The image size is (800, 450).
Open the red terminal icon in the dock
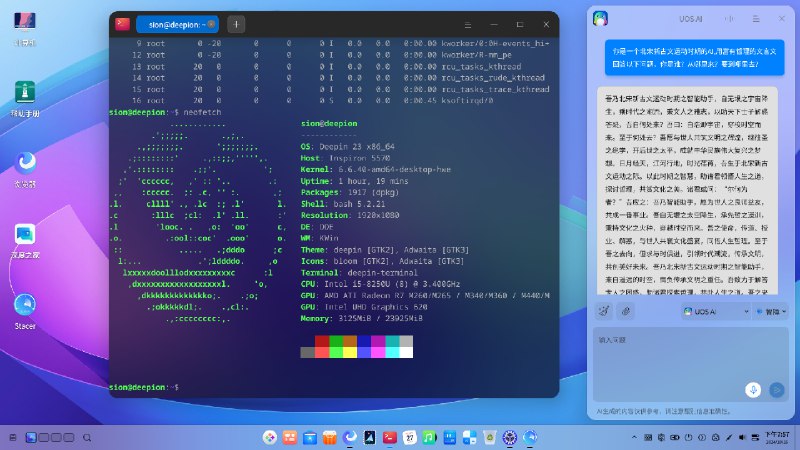(x=390, y=437)
